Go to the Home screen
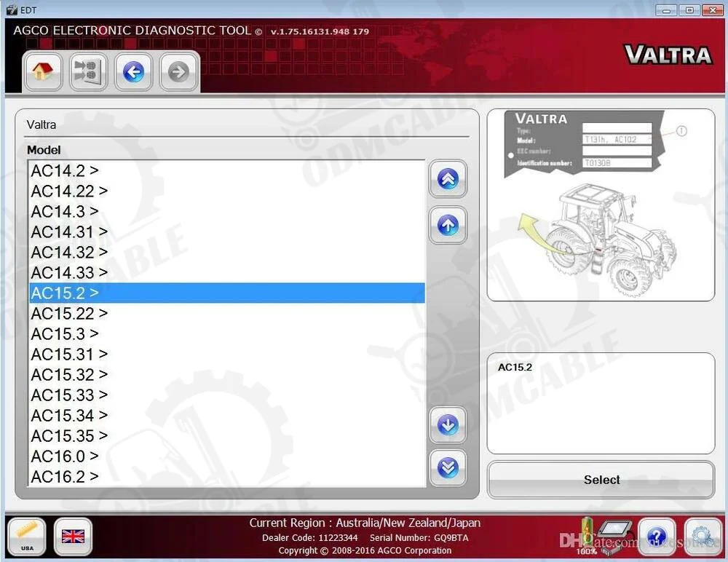 click(42, 71)
